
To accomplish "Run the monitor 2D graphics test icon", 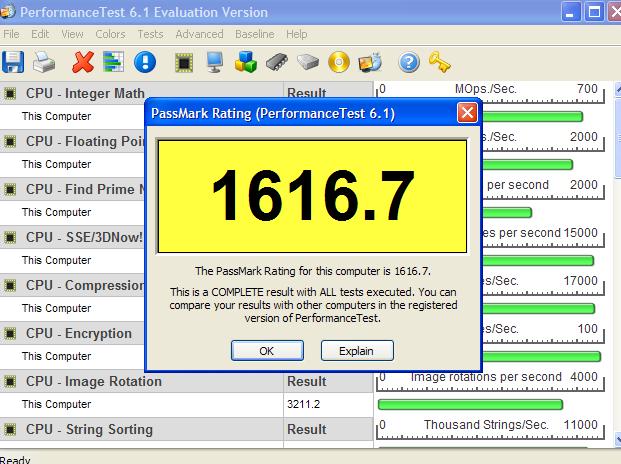I will pos(215,62).
